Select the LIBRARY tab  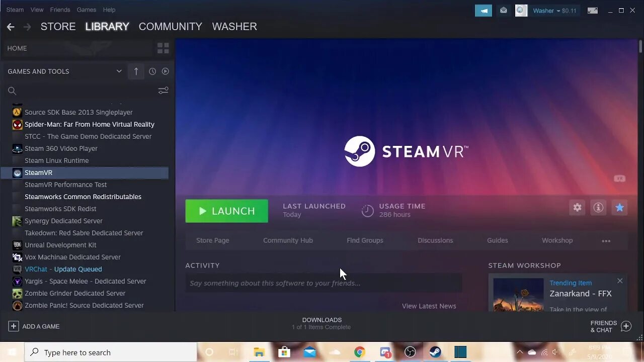(x=107, y=27)
